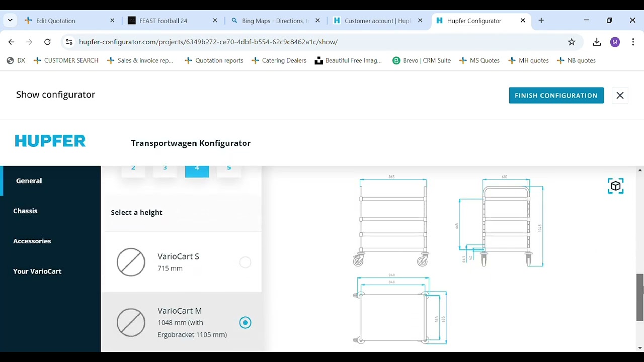
Task: Close the Edit Quotation tab
Action: tap(112, 21)
